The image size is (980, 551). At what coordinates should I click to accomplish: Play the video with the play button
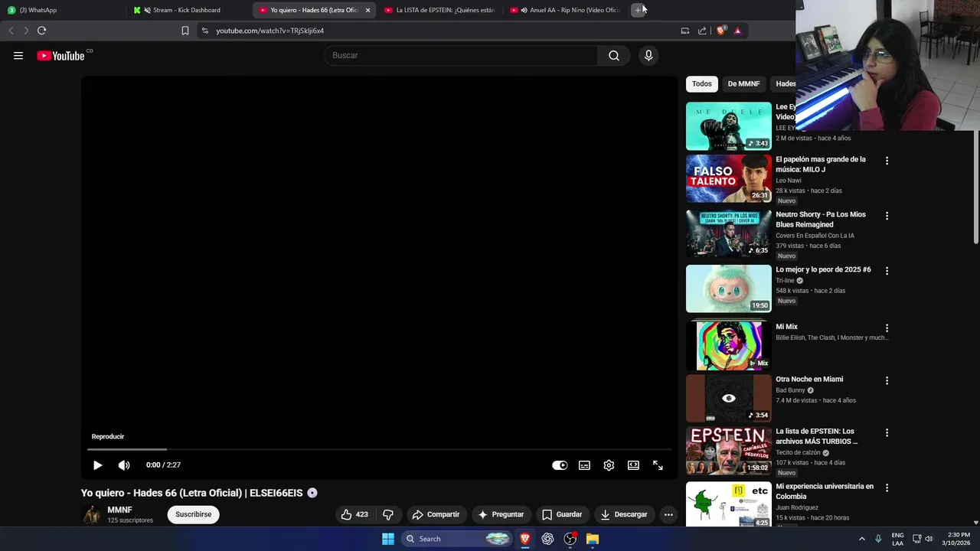point(97,465)
